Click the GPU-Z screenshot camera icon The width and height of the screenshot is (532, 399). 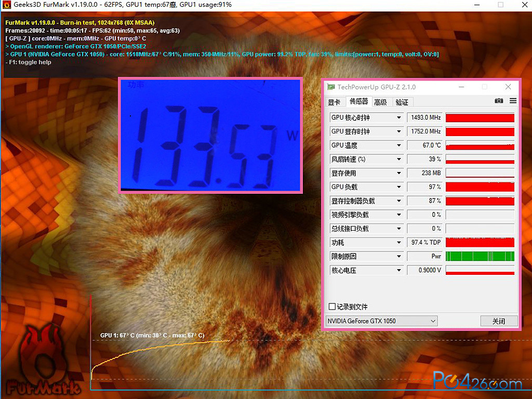(x=499, y=101)
